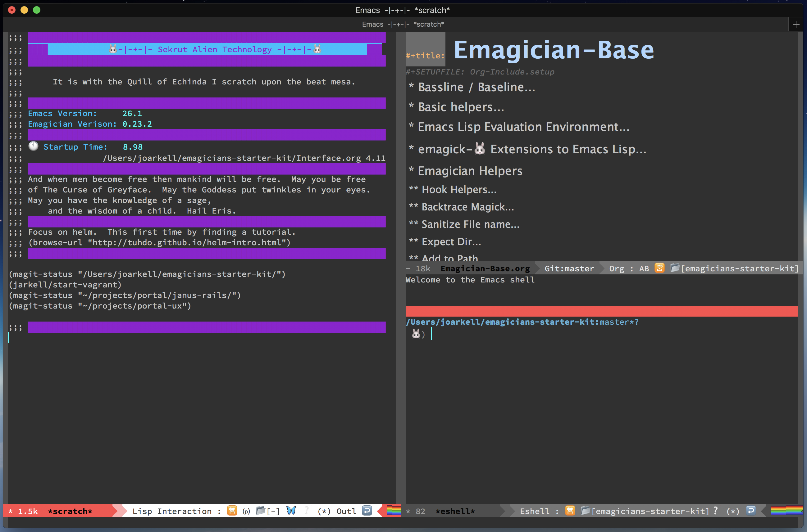Click the blue return-arrow icon in eshell mode line
Image resolution: width=807 pixels, height=532 pixels.
(751, 510)
